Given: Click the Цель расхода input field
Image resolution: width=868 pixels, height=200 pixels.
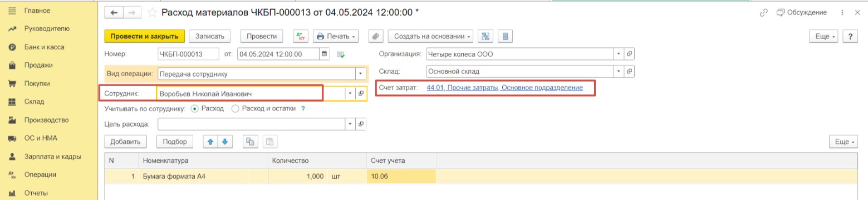Looking at the screenshot, I should [252, 124].
